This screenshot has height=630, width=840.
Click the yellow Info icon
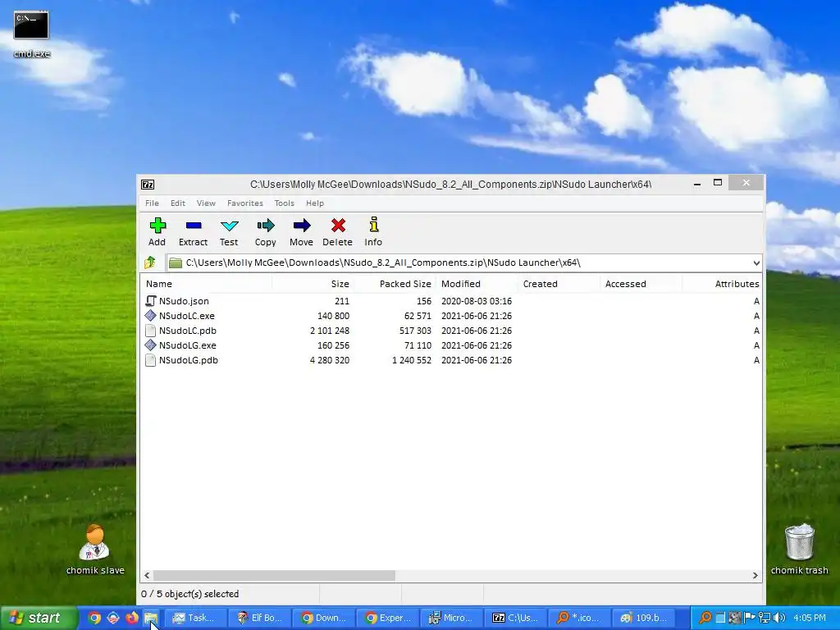tap(374, 225)
